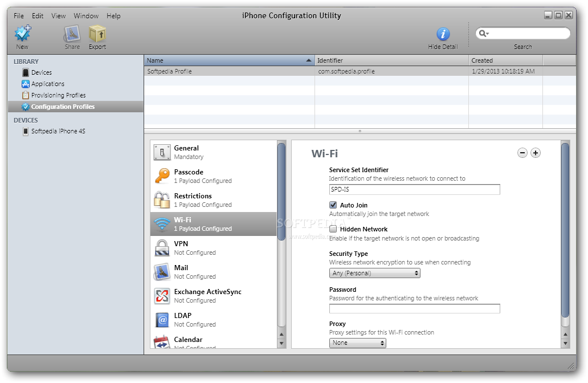Click the magnifier icon in Search field

tap(484, 34)
